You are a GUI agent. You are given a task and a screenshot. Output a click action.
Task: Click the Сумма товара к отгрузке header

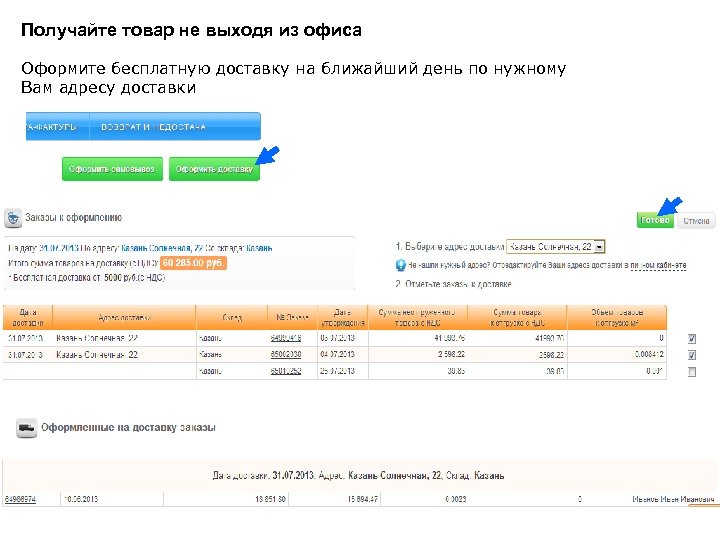coord(517,317)
